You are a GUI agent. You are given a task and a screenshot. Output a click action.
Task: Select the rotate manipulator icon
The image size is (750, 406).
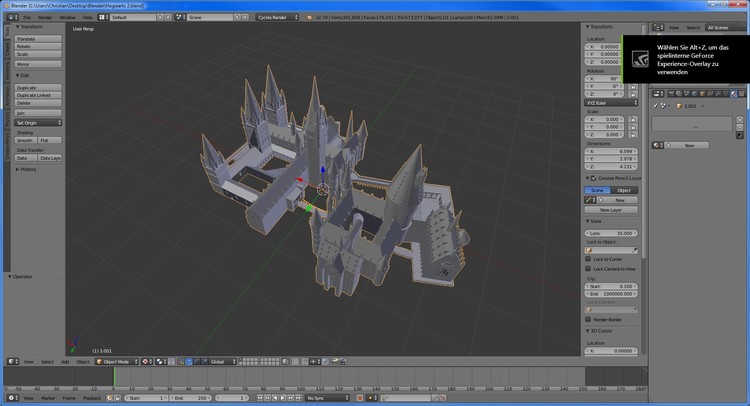[197, 362]
